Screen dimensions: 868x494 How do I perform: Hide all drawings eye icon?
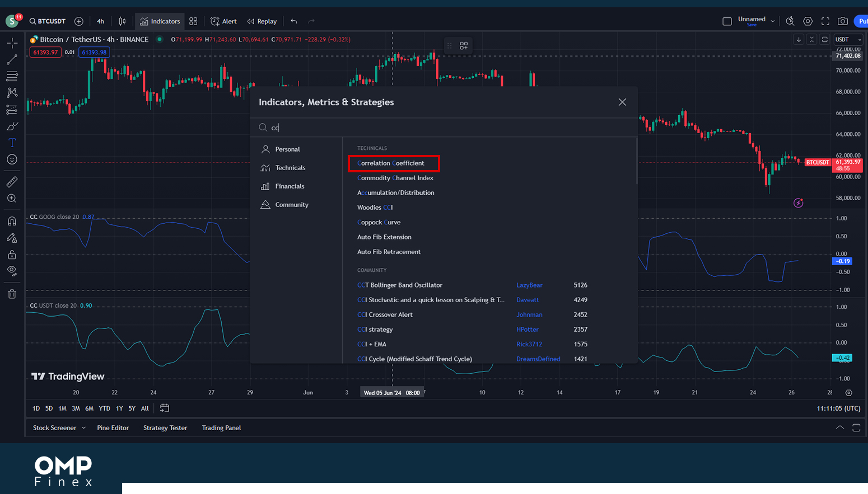coord(12,271)
